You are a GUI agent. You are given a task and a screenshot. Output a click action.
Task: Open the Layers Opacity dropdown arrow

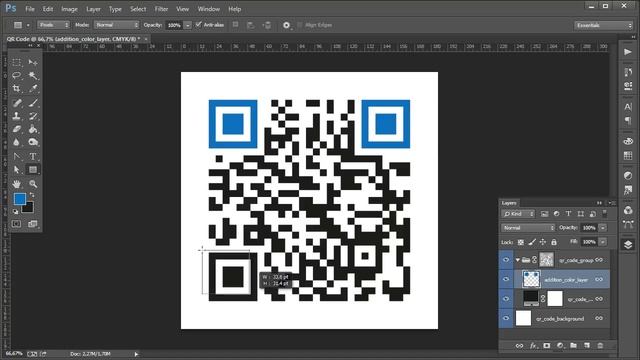pyautogui.click(x=603, y=228)
